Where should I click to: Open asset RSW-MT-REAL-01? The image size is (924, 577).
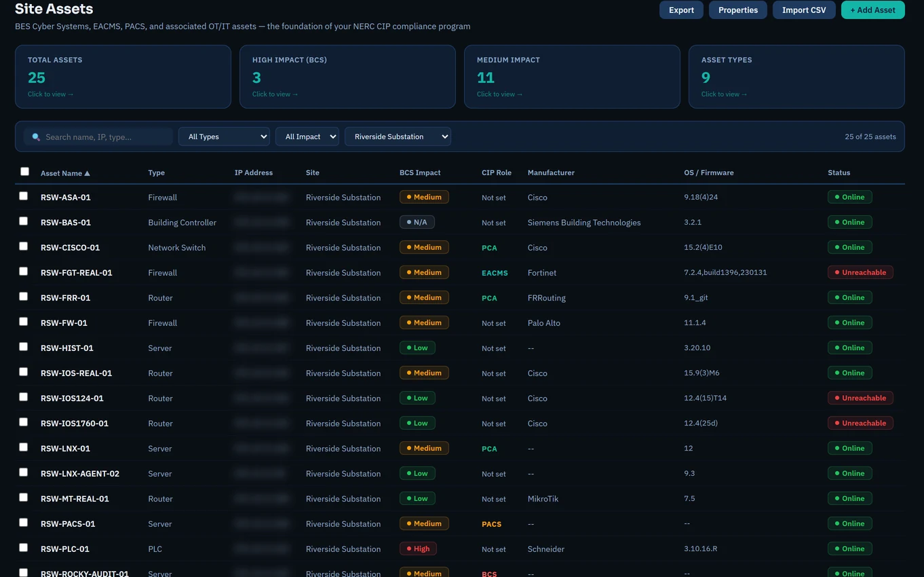click(x=75, y=499)
